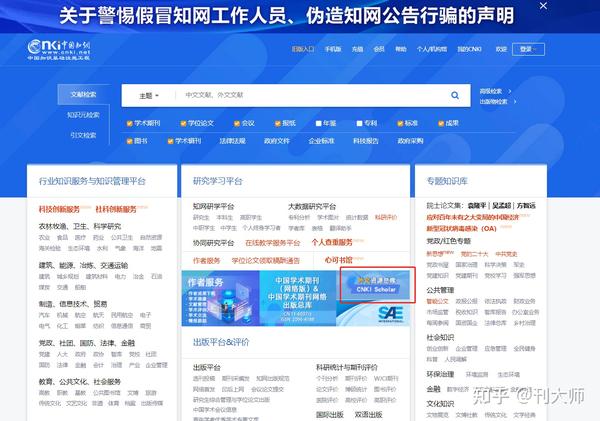
Task: Open the 个人/机构馆 menu item
Action: coord(432,49)
